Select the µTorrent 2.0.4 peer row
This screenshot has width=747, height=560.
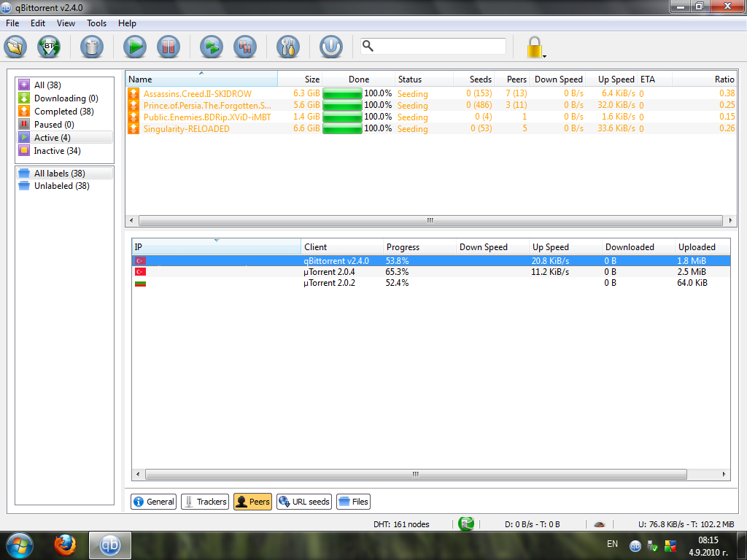point(431,271)
